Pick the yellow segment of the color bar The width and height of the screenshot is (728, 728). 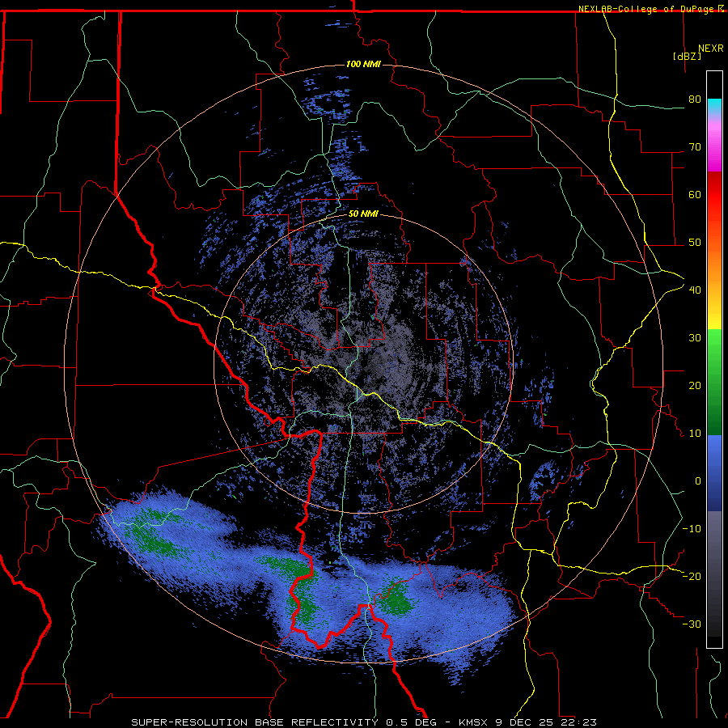tap(714, 318)
